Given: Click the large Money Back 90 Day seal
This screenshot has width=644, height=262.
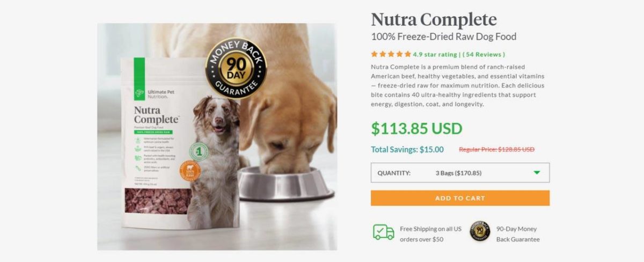Looking at the screenshot, I should (x=236, y=68).
